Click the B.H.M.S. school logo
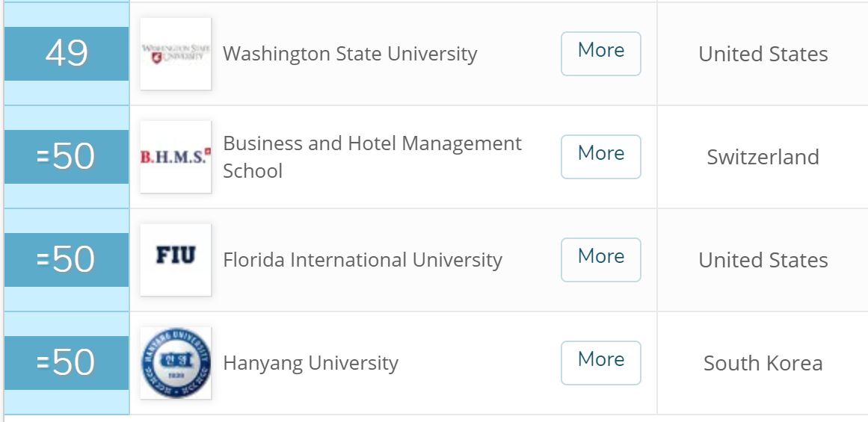 [176, 157]
